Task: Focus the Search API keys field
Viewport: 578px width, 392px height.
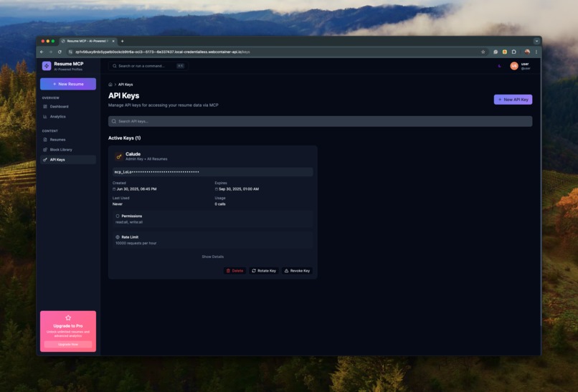Action: pos(320,121)
